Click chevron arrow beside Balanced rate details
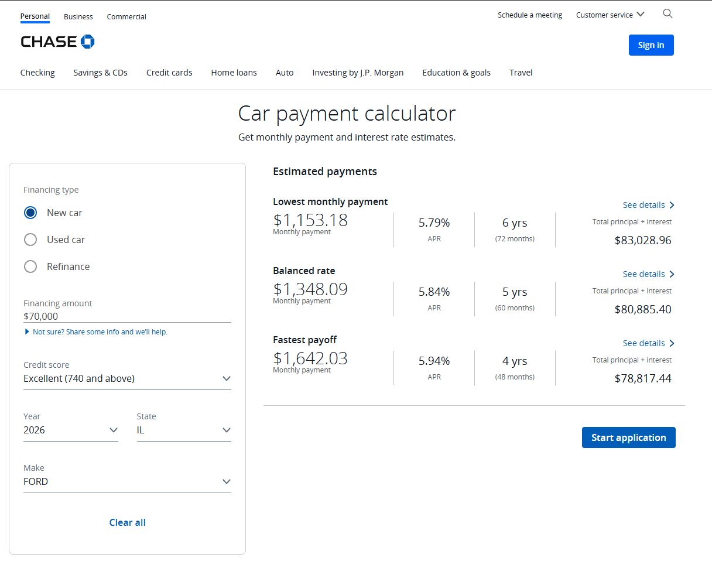The width and height of the screenshot is (712, 588). tap(672, 274)
